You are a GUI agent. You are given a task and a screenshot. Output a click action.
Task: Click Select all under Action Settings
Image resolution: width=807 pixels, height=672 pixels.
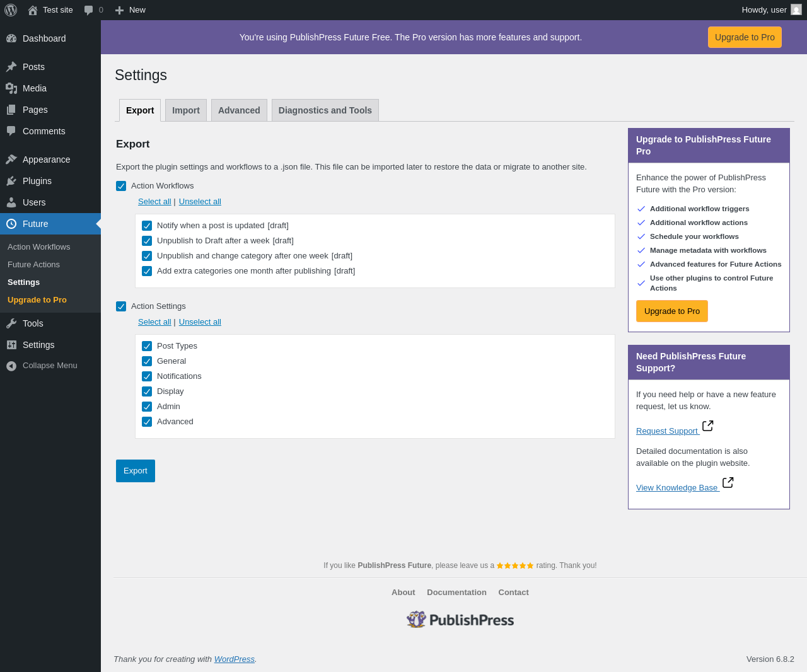click(x=154, y=322)
